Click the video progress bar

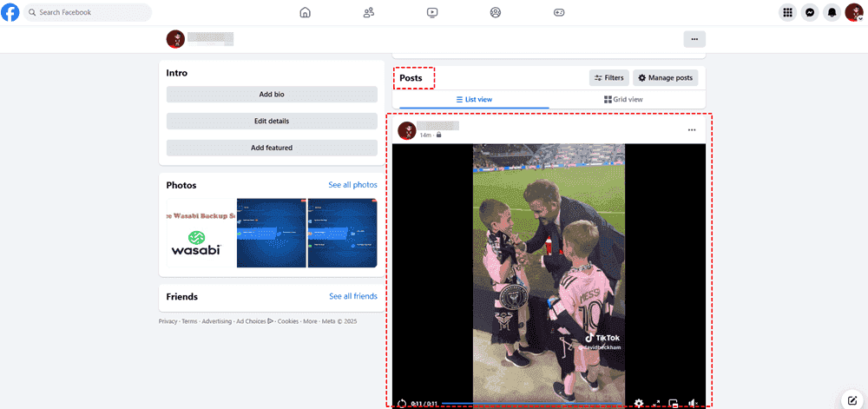click(x=531, y=404)
